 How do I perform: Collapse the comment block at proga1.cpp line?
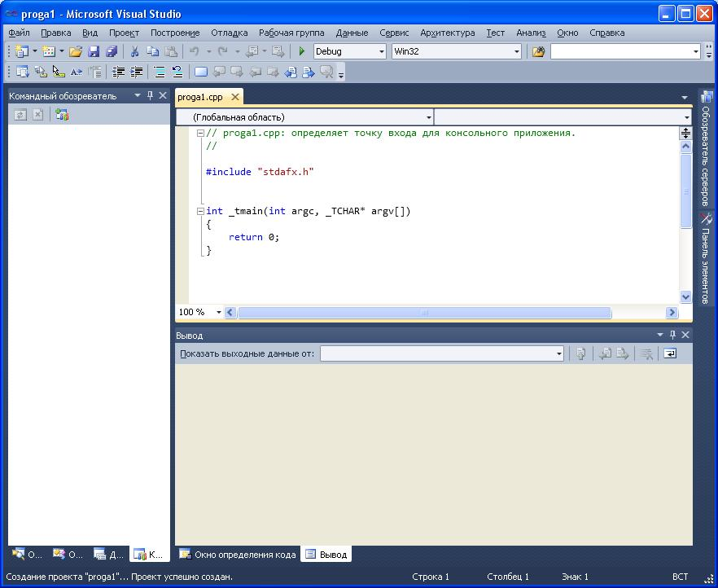(x=200, y=134)
